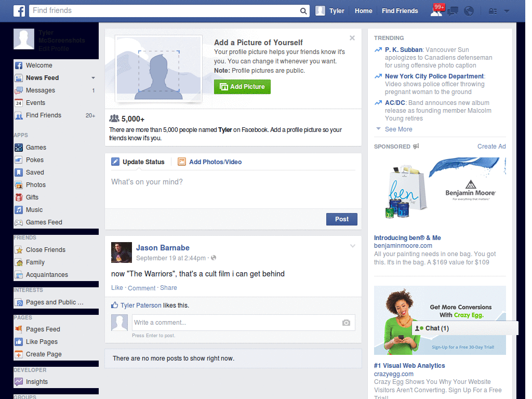Expand News Feed sort dropdown arrow
Viewport: 532px width, 399px height.
coord(93,78)
